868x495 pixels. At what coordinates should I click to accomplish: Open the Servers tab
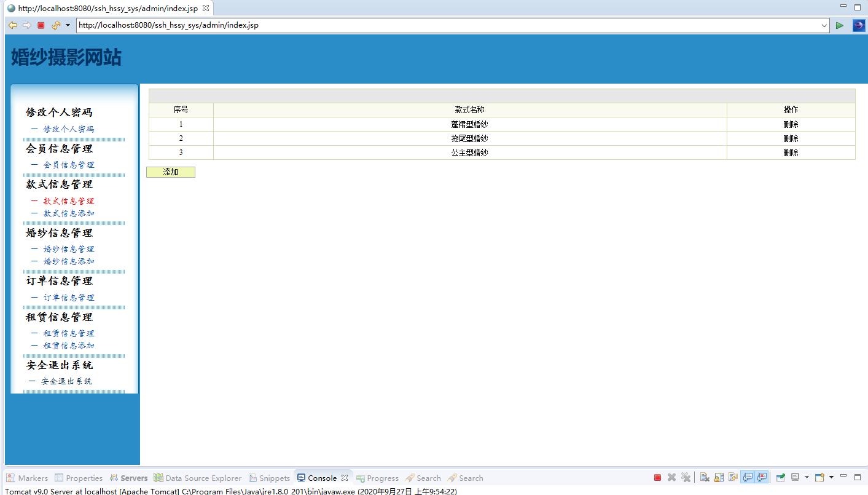(129, 478)
